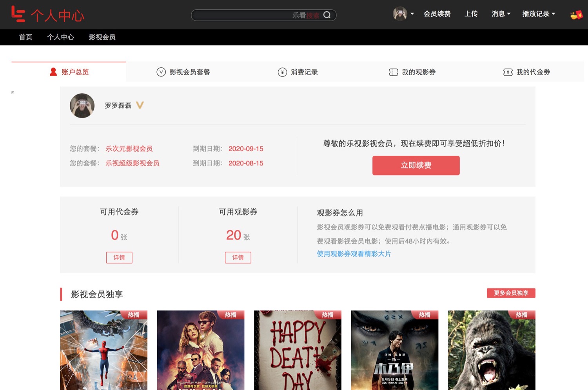Click the 消费记录 yen icon

pyautogui.click(x=282, y=72)
